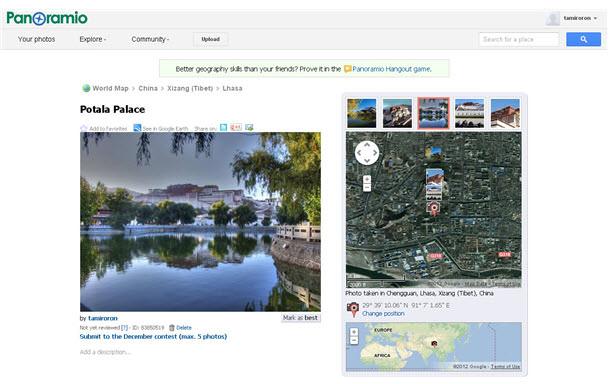Submit to the December contest link
The image size is (609, 384).
[153, 337]
